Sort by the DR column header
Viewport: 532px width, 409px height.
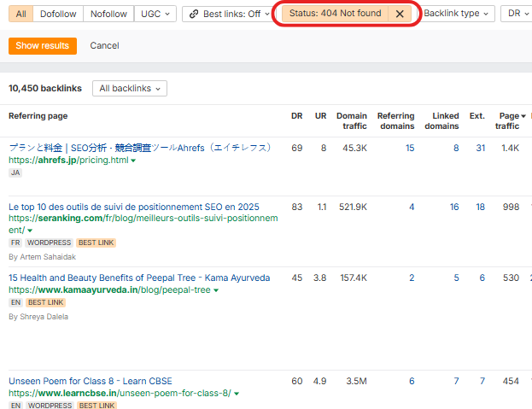(x=296, y=116)
